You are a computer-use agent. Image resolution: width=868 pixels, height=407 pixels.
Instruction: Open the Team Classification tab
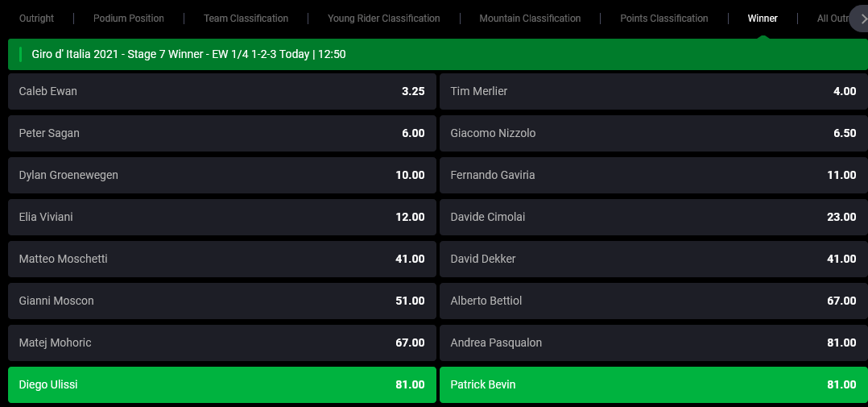click(246, 19)
